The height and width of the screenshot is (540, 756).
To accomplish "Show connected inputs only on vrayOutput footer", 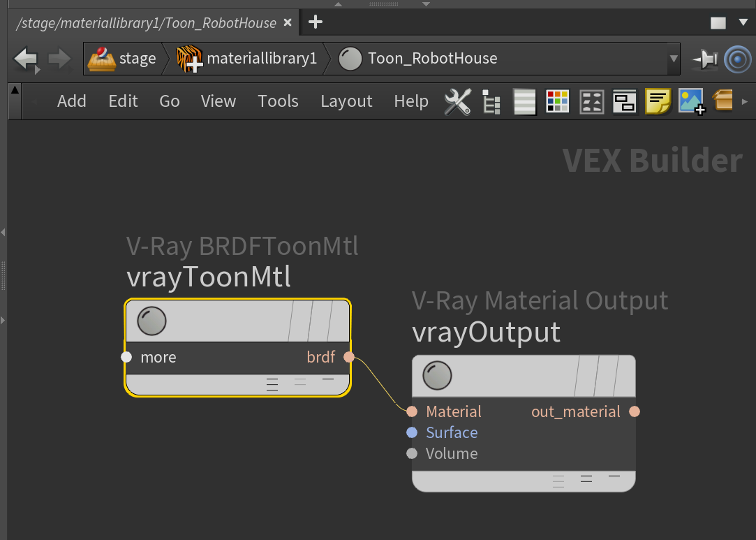I will [586, 479].
